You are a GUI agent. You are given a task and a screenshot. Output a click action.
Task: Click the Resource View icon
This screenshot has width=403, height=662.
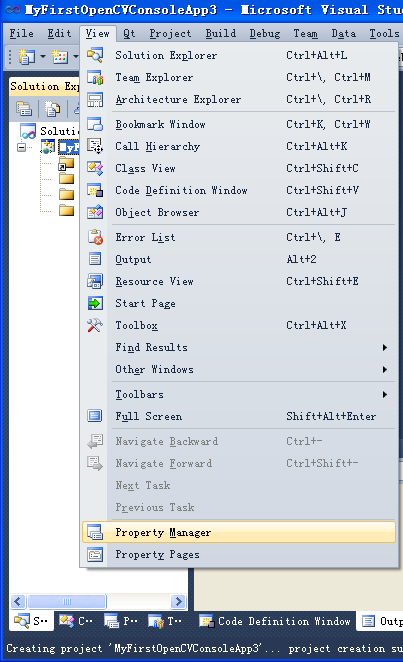95,281
